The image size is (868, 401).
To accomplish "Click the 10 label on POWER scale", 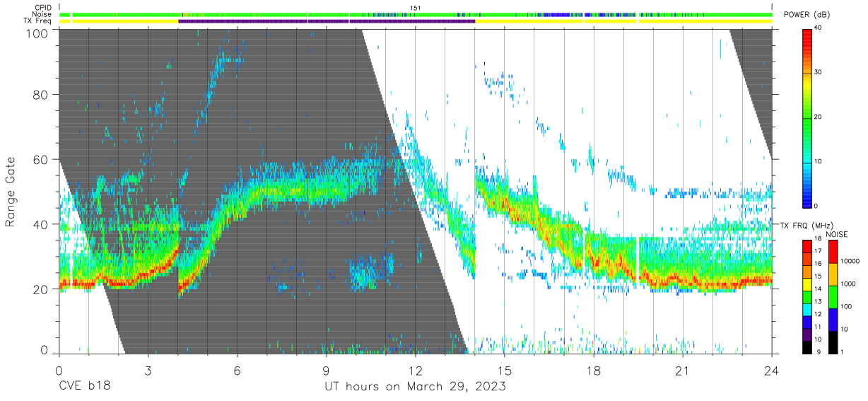I will (819, 161).
